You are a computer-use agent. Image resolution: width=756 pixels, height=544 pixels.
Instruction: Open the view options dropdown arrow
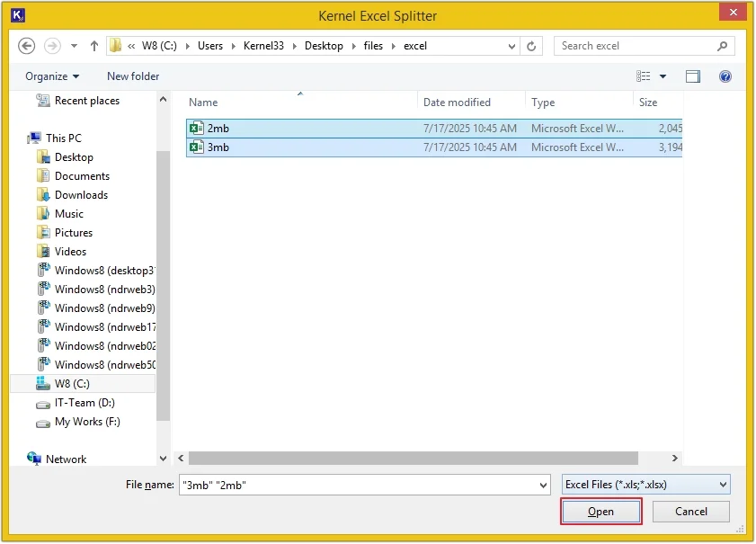(x=663, y=76)
